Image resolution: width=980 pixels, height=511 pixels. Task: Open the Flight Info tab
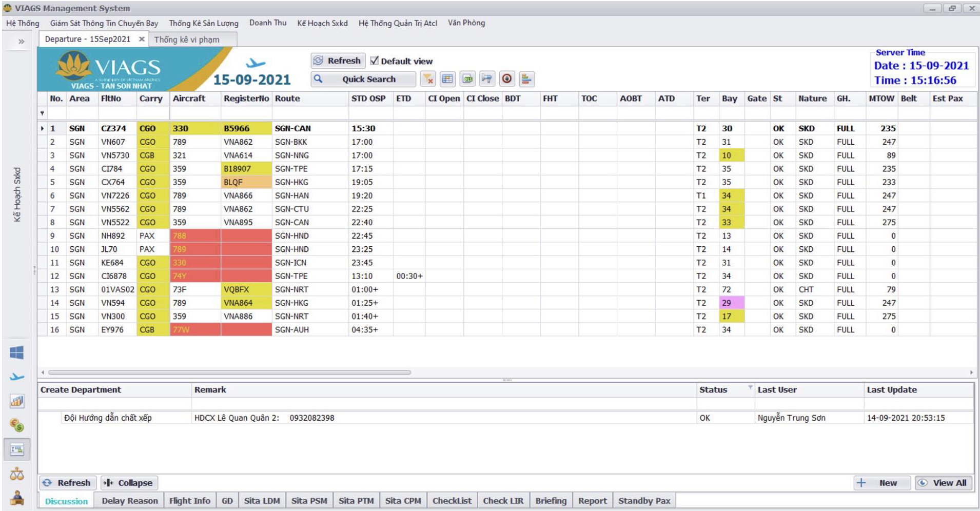[190, 501]
